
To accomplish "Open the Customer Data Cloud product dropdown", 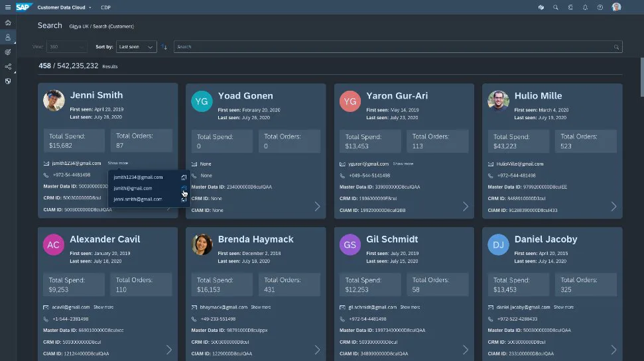I will click(64, 7).
